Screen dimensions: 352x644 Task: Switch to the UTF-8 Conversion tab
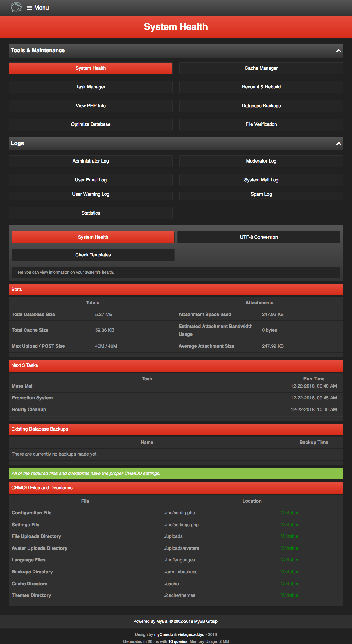click(x=258, y=237)
